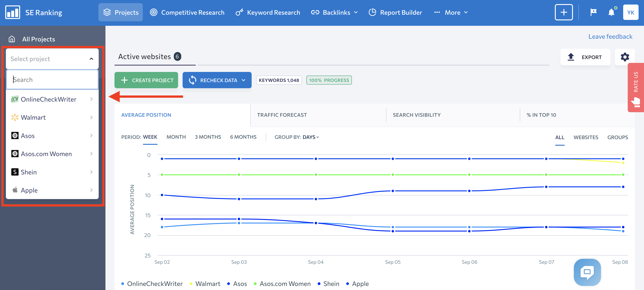
Task: Collapse the Select project dropdown
Action: tap(52, 59)
